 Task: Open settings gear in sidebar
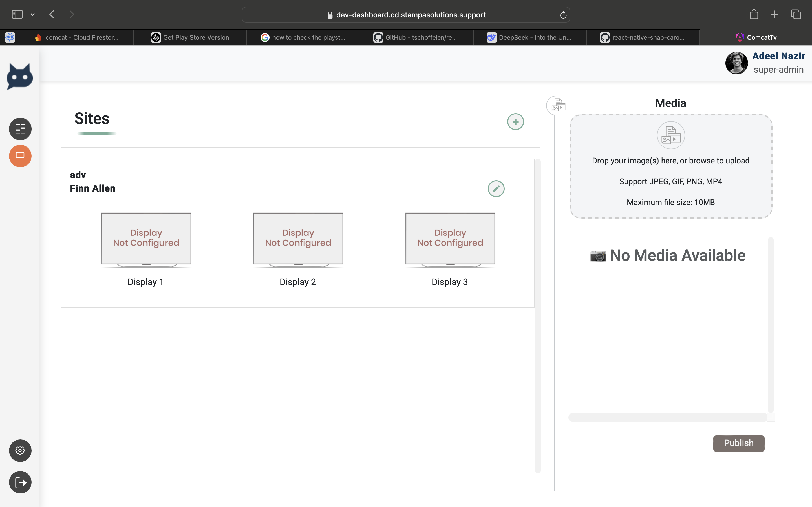20,450
